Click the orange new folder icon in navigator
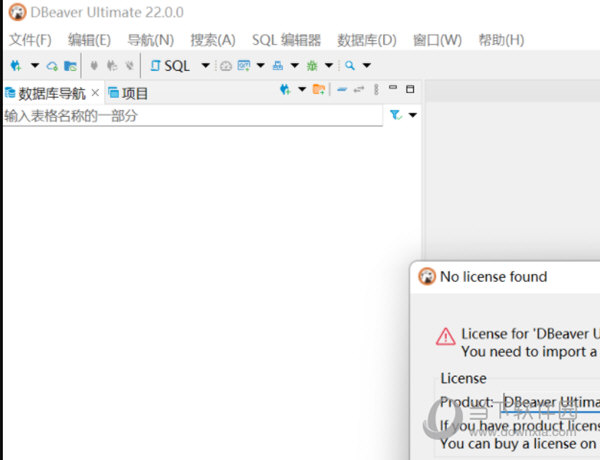Image resolution: width=600 pixels, height=460 pixels. (x=319, y=90)
